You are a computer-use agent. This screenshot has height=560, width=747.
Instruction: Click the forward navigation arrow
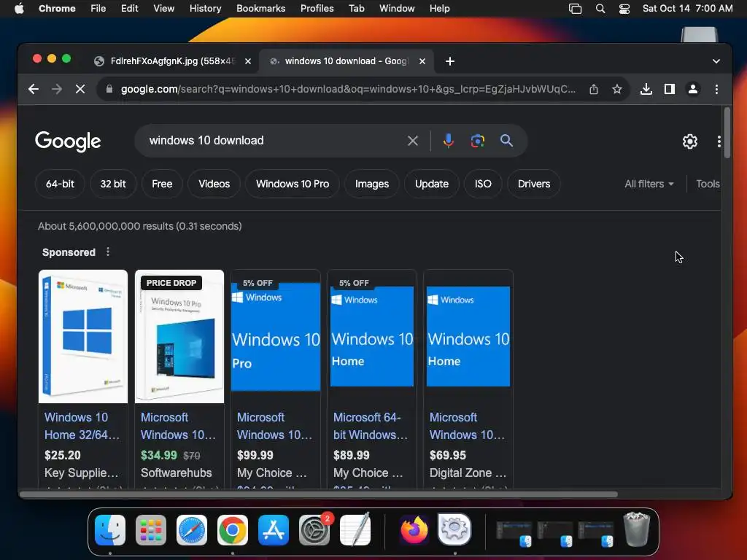pos(57,89)
